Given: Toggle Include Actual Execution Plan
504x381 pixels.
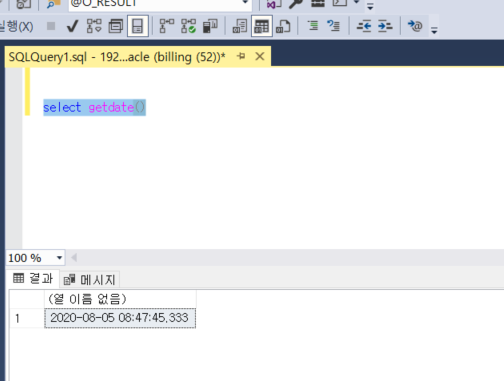Looking at the screenshot, I should [x=167, y=26].
